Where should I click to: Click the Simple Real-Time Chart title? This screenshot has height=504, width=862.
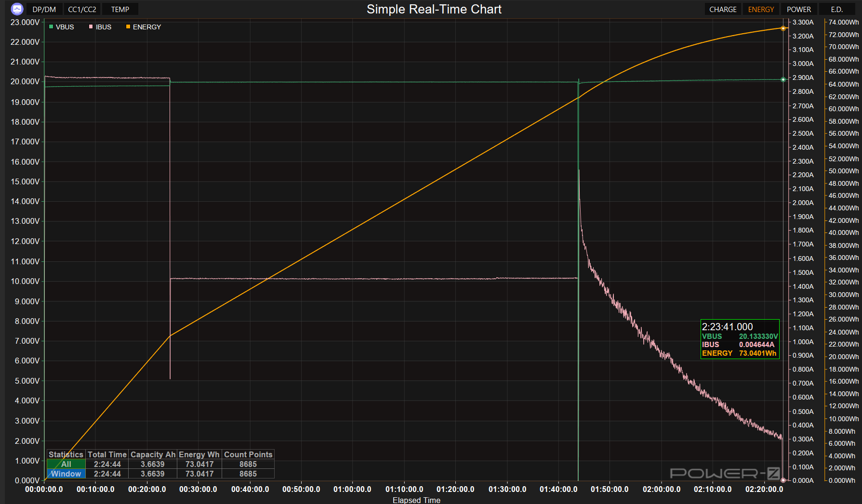coord(434,9)
